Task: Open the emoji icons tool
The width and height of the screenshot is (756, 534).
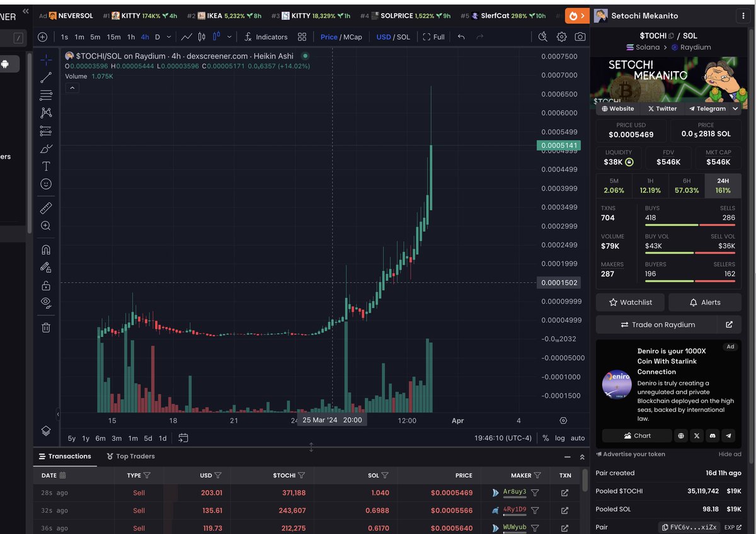Action: (x=46, y=184)
